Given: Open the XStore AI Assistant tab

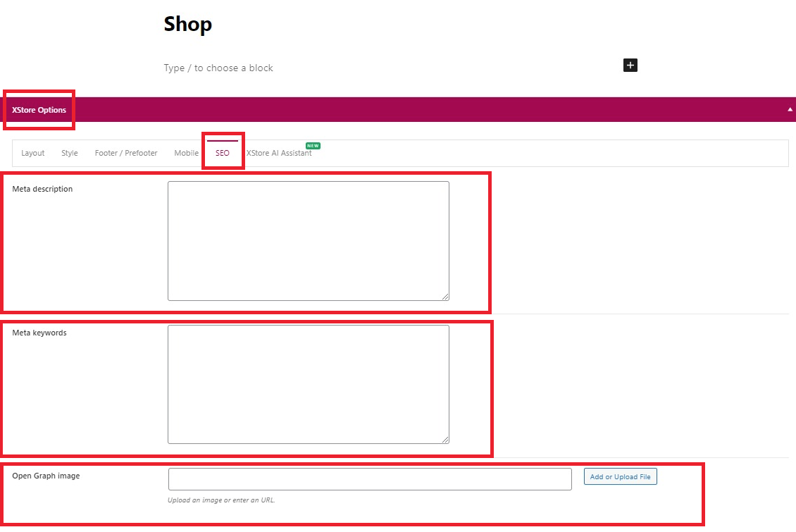Looking at the screenshot, I should click(279, 153).
